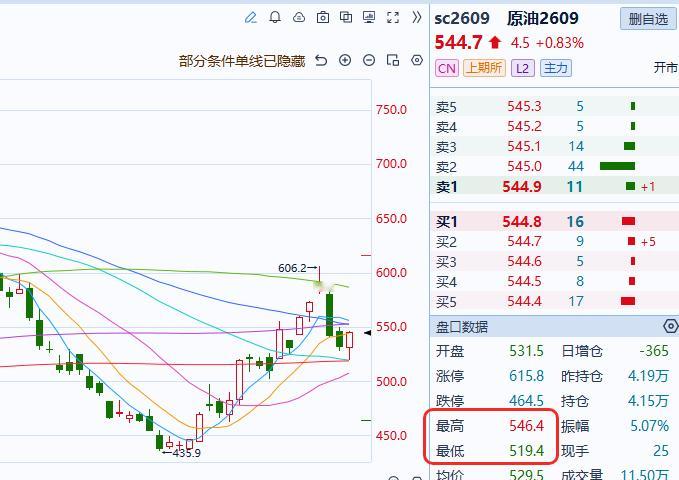Click the +0.83% change value
679x480 pixels.
point(559,43)
